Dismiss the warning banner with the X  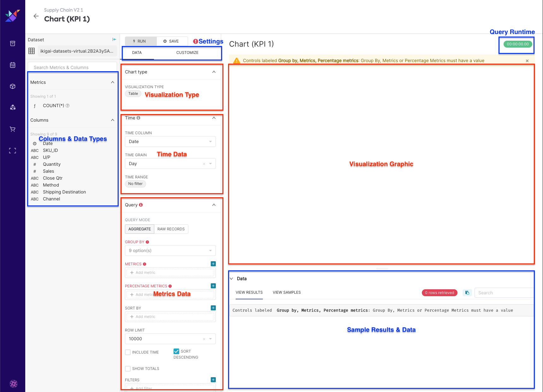click(527, 61)
